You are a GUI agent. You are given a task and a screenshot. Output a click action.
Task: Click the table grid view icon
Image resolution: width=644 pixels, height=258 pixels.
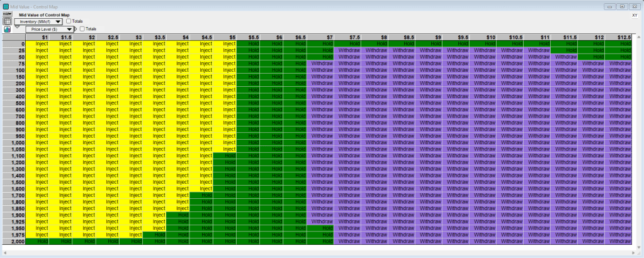pos(8,21)
